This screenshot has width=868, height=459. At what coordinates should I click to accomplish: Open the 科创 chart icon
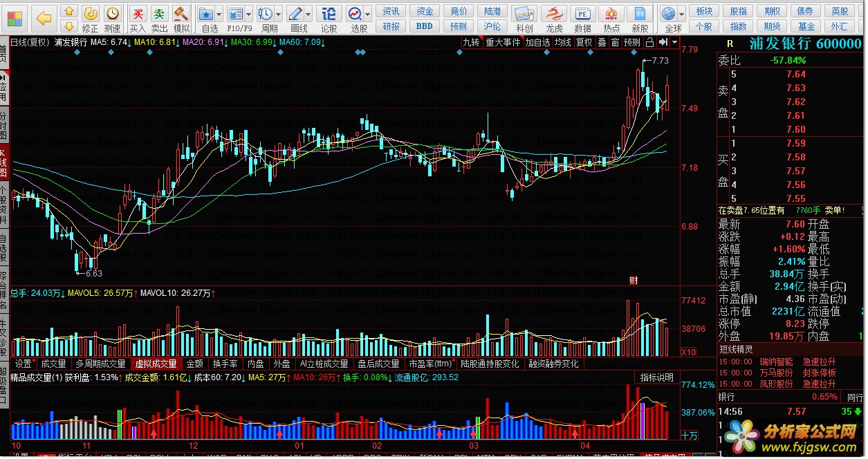524,13
